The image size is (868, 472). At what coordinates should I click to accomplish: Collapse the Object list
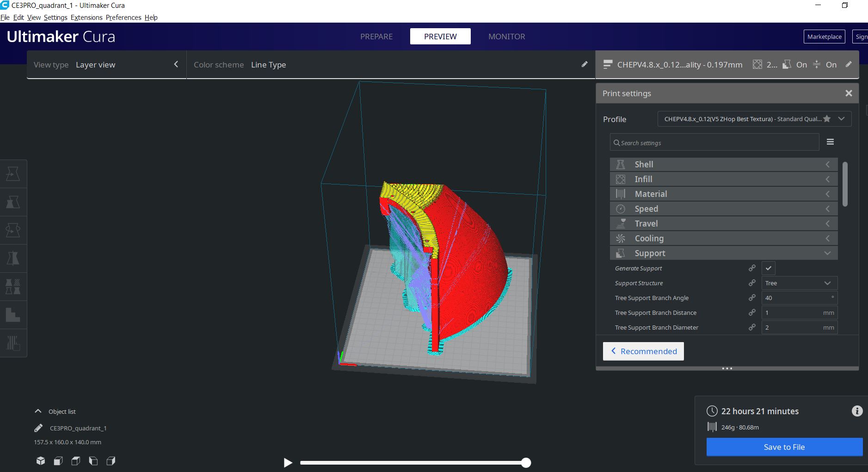pos(38,411)
